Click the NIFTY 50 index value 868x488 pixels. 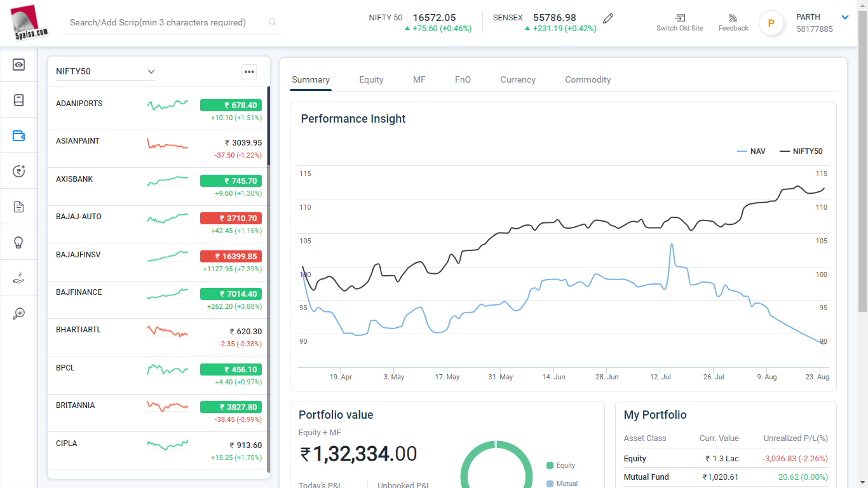point(434,18)
